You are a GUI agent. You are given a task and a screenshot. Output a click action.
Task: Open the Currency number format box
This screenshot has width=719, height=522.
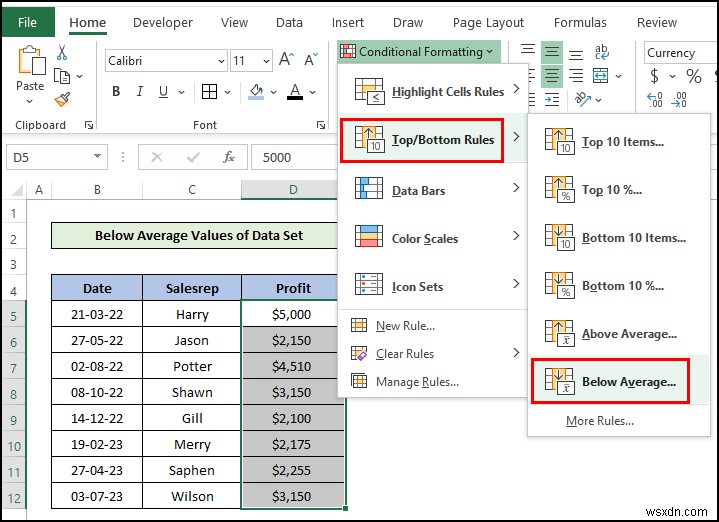(680, 53)
